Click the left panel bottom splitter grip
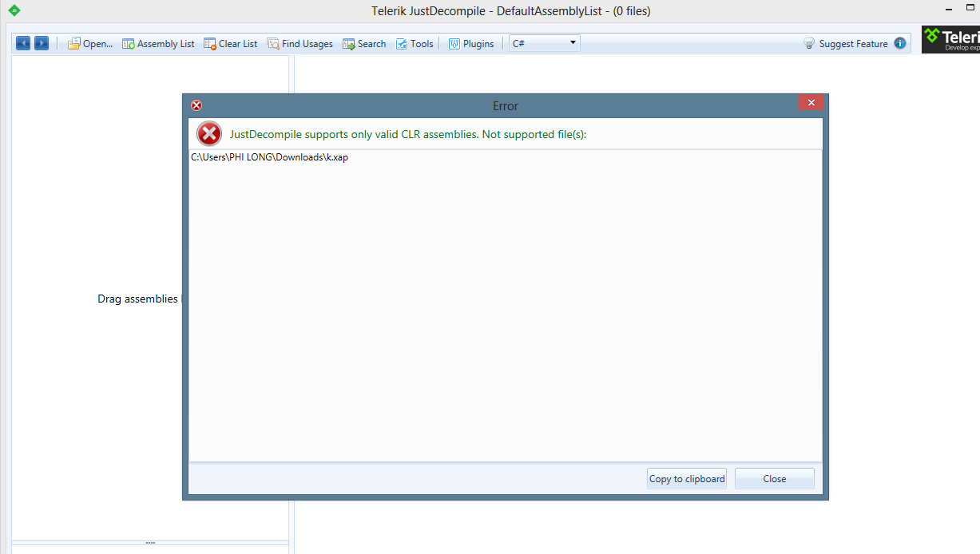Viewport: 980px width, 554px height. (x=150, y=543)
